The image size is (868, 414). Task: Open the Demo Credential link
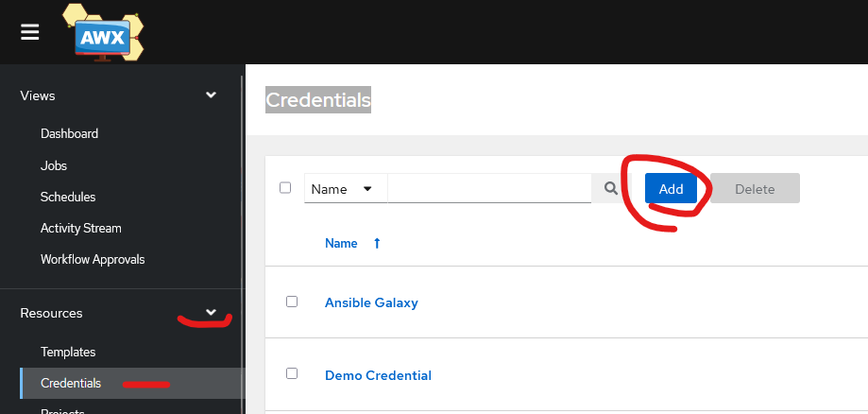pyautogui.click(x=378, y=375)
